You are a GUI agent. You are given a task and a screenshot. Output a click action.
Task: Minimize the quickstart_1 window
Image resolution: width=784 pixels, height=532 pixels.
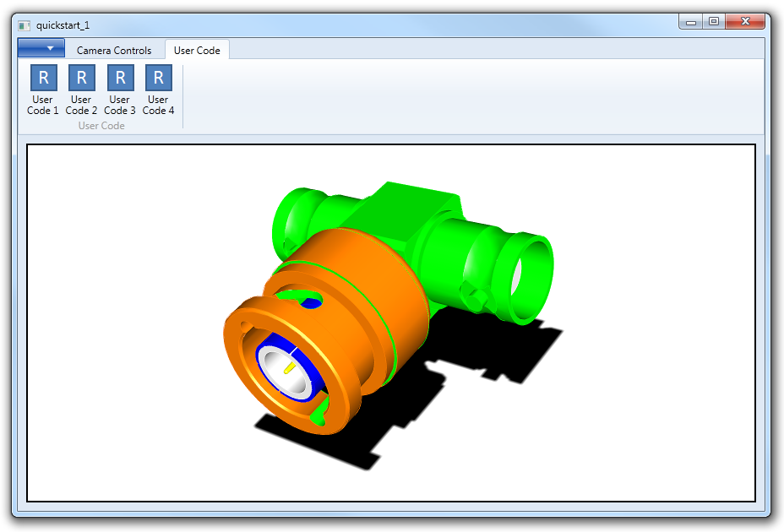click(x=691, y=22)
